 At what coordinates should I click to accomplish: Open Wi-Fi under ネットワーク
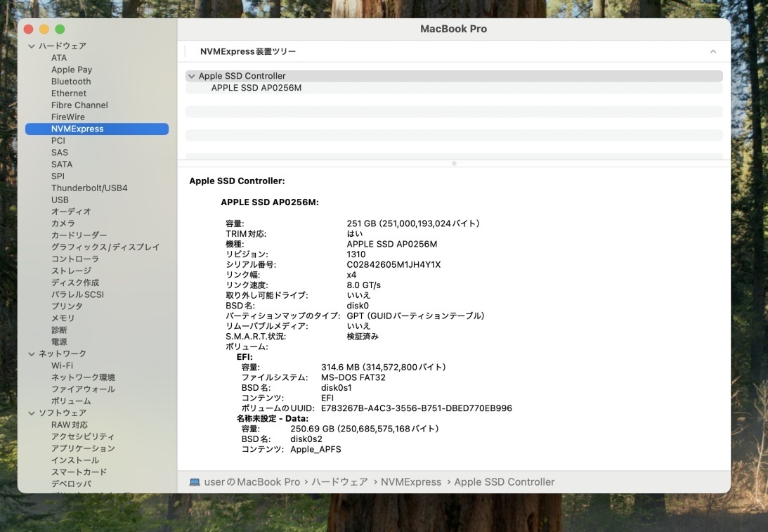[63, 365]
